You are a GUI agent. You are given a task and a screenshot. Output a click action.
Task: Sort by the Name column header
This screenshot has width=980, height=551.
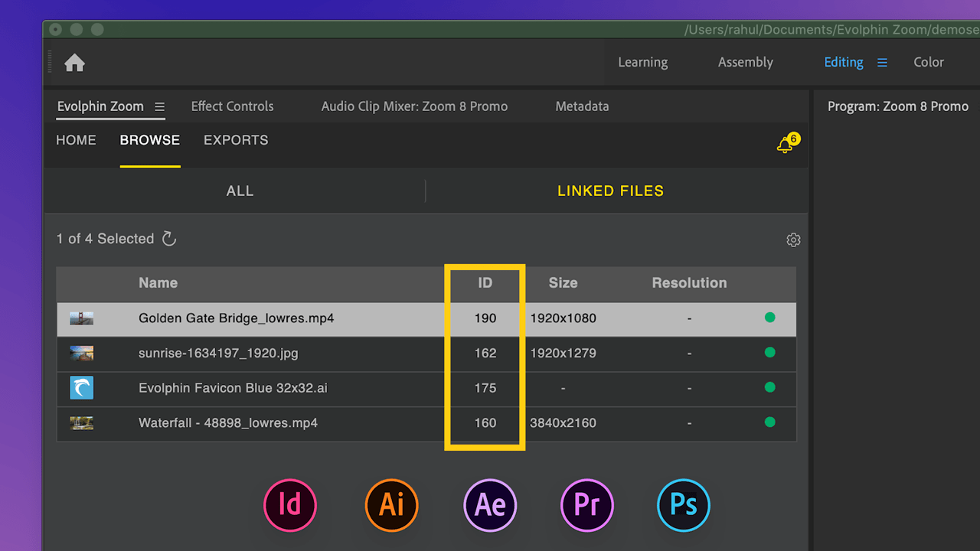tap(158, 283)
